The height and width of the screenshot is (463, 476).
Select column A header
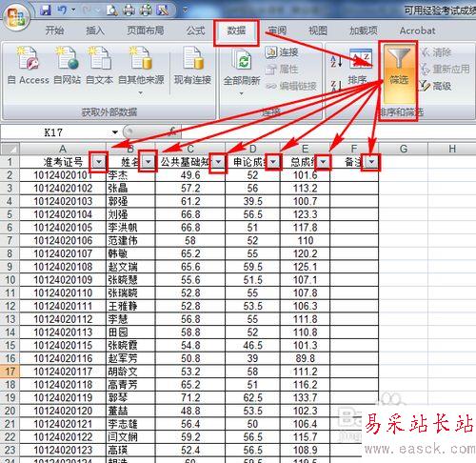[63, 149]
